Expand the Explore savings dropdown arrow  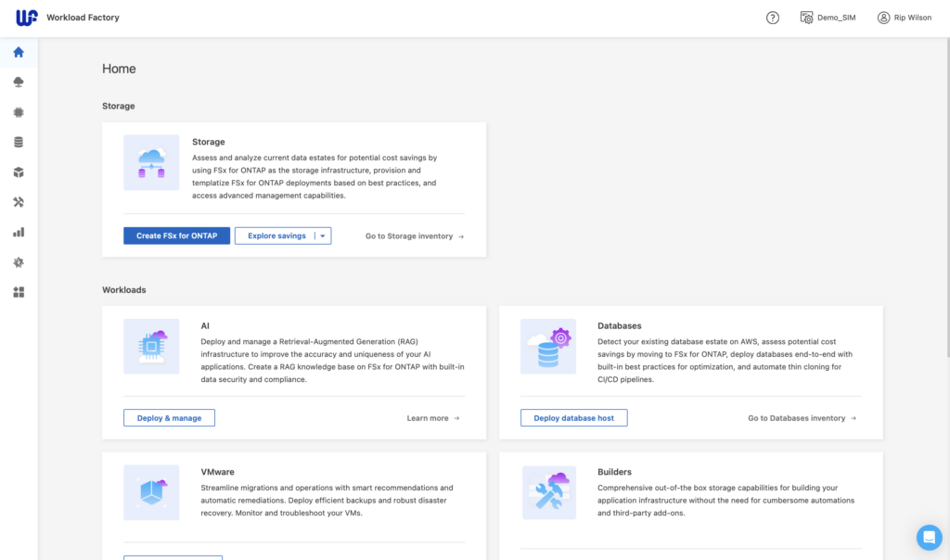coord(323,236)
